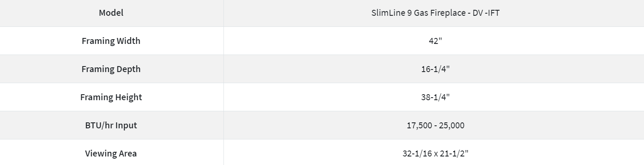The image size is (644, 165).
Task: Select the 16-1/4" depth value
Action: (435, 69)
